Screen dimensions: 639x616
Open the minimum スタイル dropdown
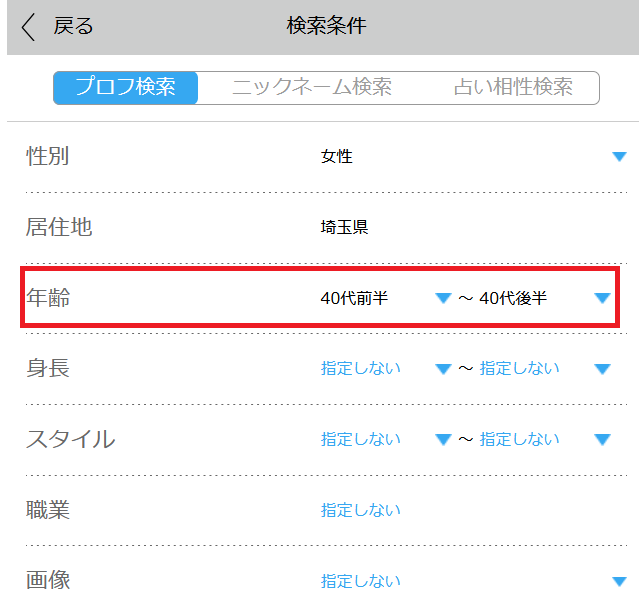coord(361,439)
